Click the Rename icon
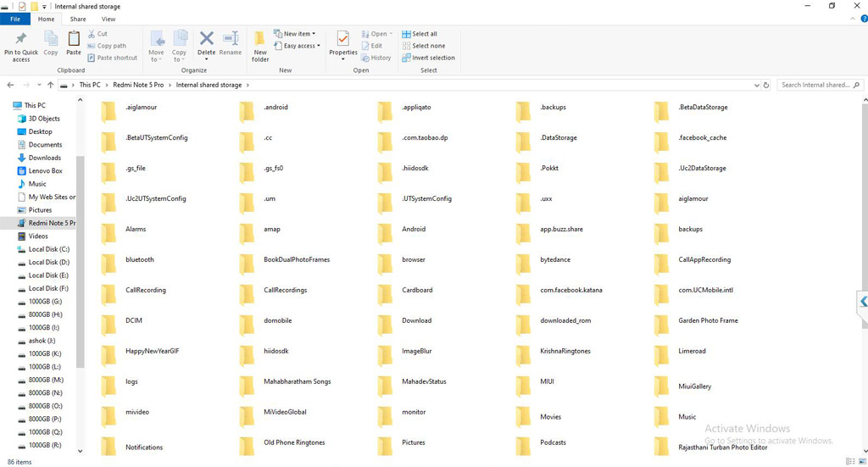Screen dimensions: 868x467 pos(231,38)
